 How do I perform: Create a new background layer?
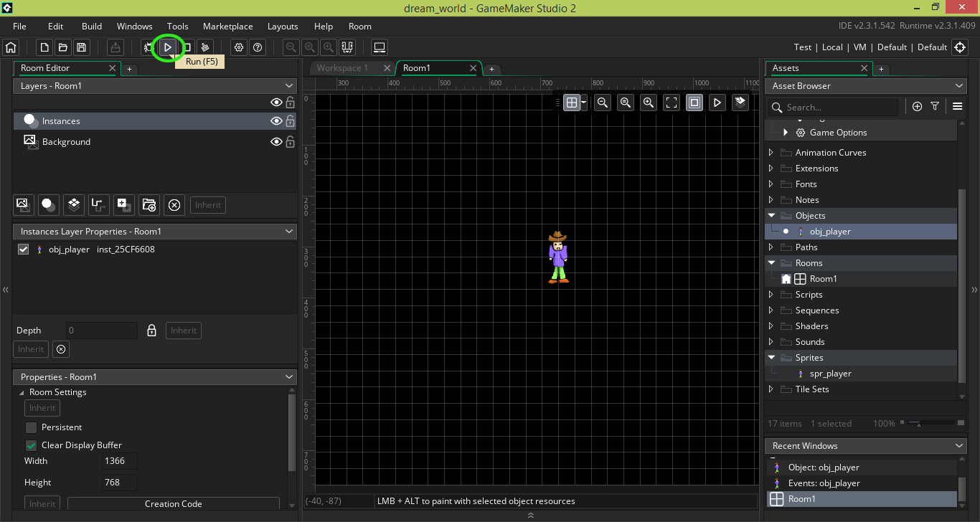[23, 204]
